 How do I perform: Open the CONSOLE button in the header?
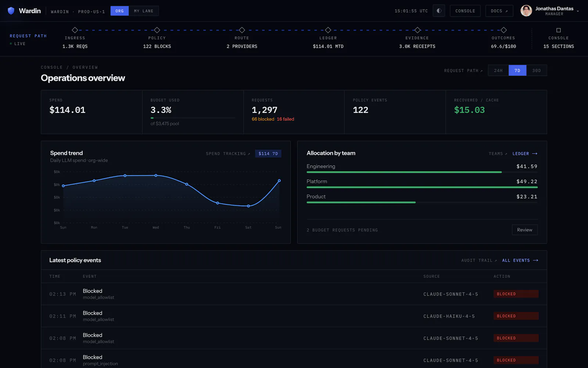click(465, 11)
